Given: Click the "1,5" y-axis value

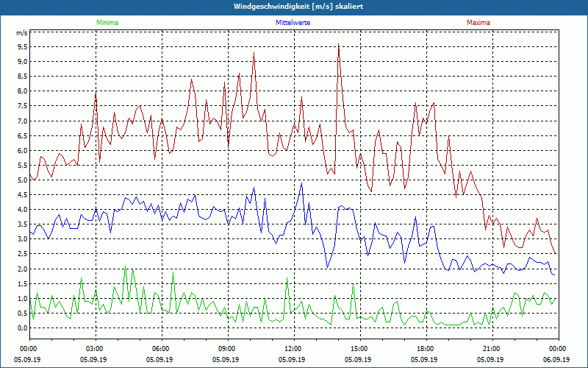Looking at the screenshot, I should click(23, 283).
